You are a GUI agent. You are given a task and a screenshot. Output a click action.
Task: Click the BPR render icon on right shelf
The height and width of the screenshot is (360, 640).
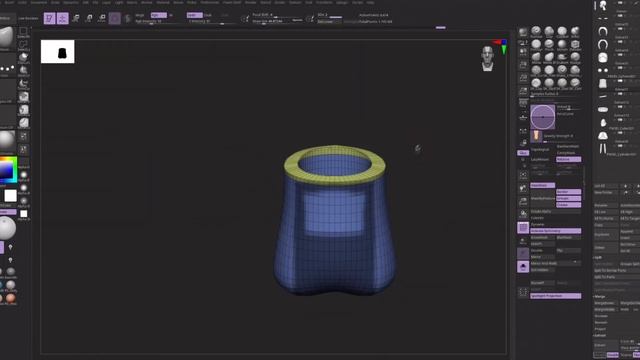[523, 32]
